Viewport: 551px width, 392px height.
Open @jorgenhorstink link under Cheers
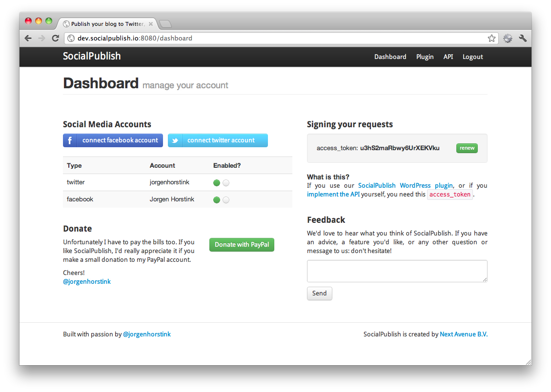click(87, 281)
